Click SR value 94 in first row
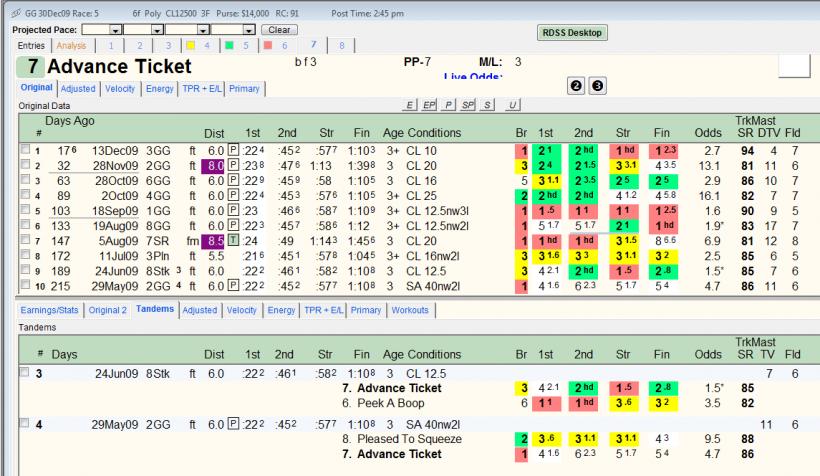The image size is (820, 476). pyautogui.click(x=747, y=151)
